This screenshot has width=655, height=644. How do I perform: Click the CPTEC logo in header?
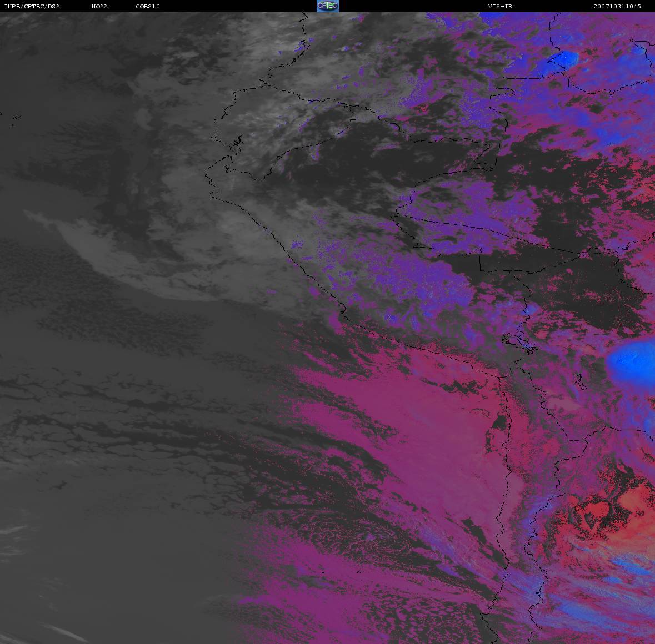(328, 6)
